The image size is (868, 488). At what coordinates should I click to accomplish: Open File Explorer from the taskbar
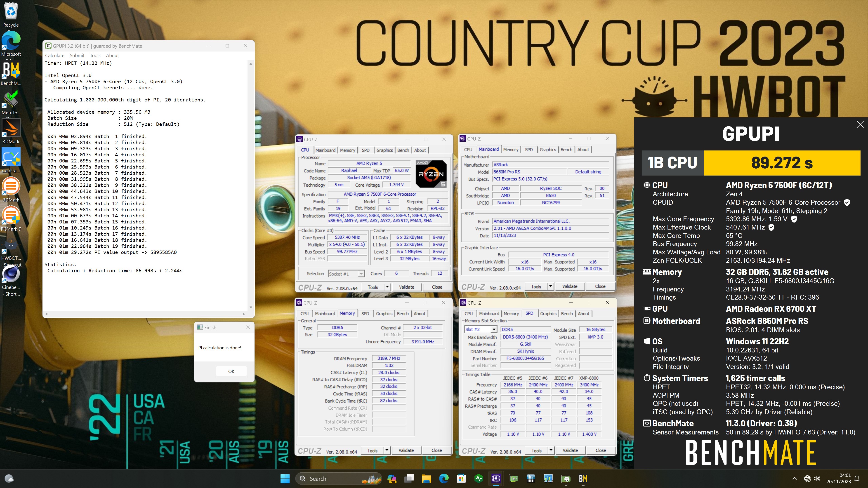pos(426,479)
